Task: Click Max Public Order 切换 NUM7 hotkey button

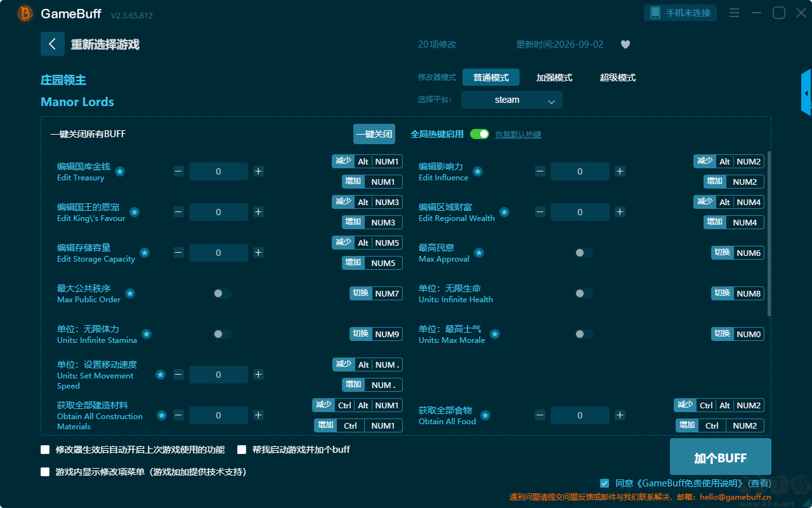Action: pos(376,293)
